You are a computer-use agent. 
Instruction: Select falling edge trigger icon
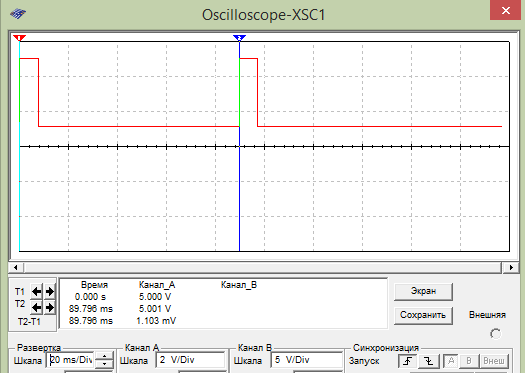428,361
